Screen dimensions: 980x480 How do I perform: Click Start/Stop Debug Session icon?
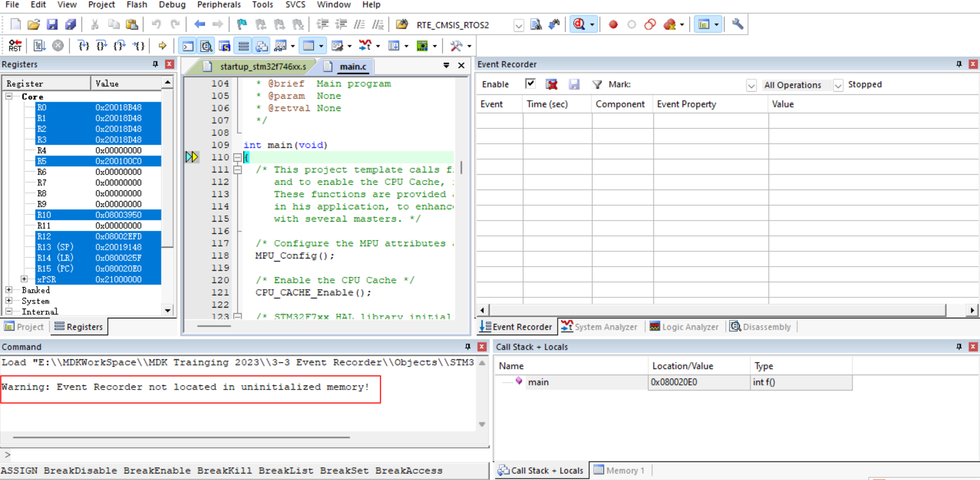pyautogui.click(x=579, y=25)
